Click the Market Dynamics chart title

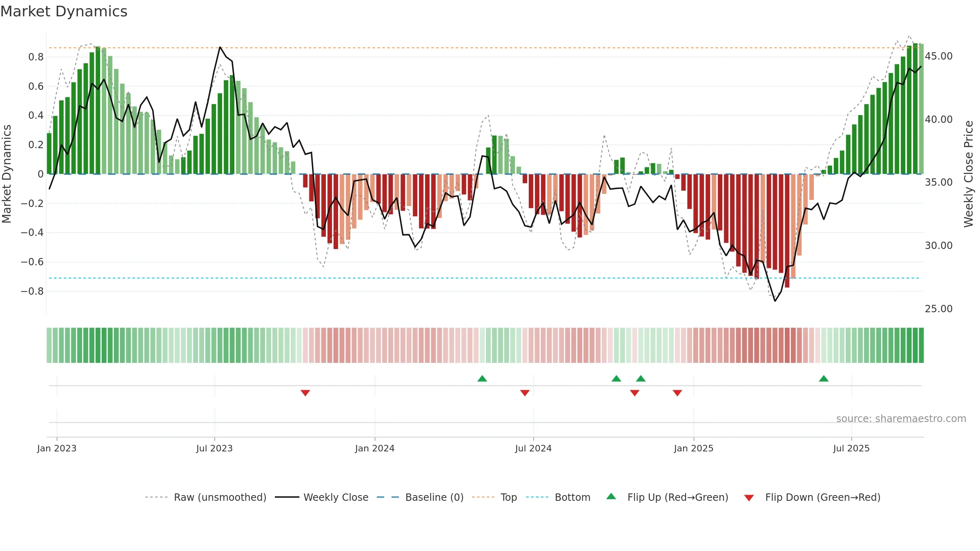coord(64,11)
